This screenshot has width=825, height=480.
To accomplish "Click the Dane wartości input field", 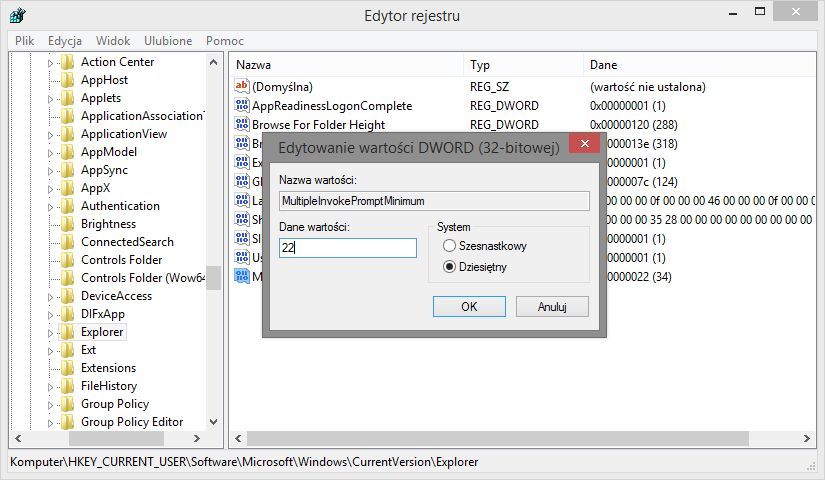I will point(348,248).
